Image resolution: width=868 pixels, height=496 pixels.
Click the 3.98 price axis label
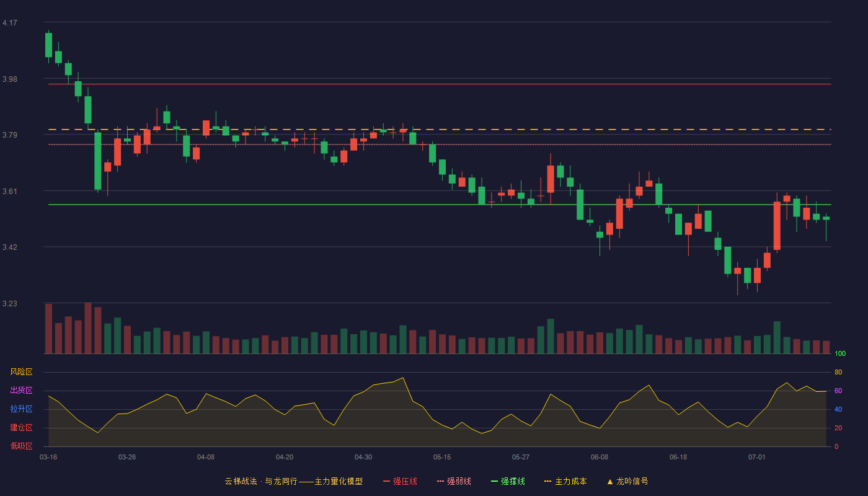(10, 79)
